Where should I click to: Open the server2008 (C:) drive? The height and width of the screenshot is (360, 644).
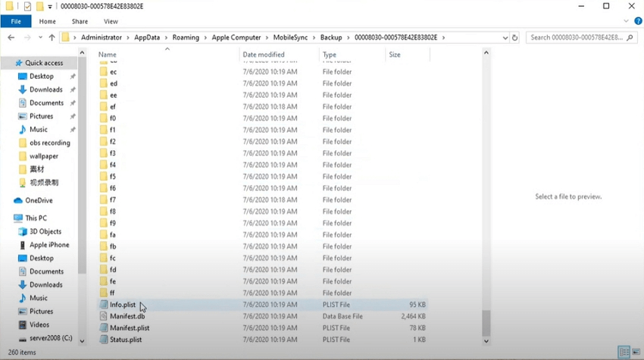pos(50,338)
